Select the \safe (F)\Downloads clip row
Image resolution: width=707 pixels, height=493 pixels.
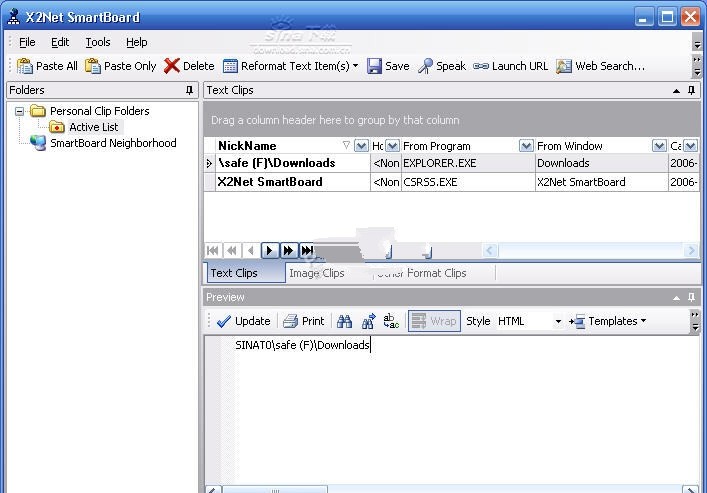coord(452,163)
